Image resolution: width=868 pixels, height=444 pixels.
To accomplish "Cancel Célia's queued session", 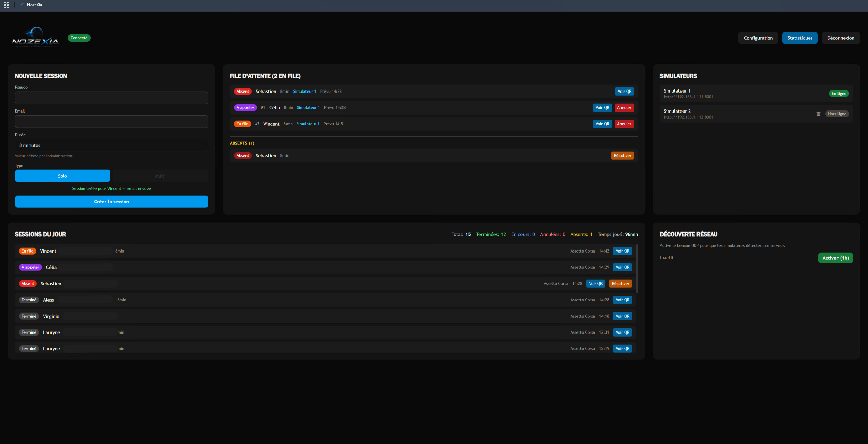I will pyautogui.click(x=624, y=108).
